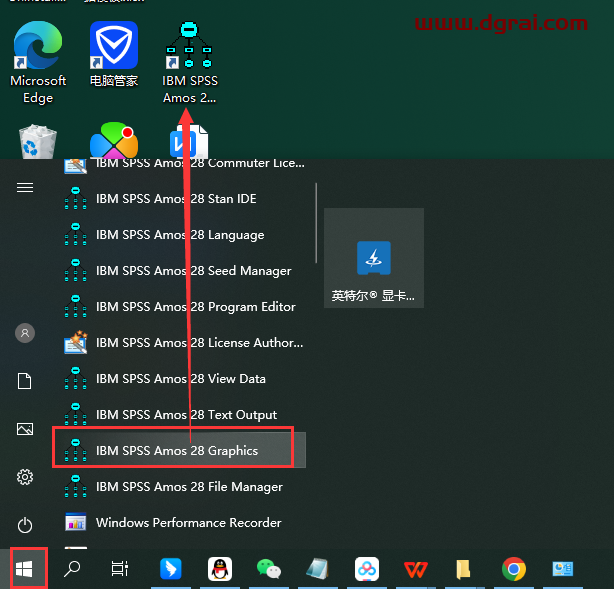Open IBM SPSS Amos 28 Graphics
614x589 pixels.
(176, 451)
